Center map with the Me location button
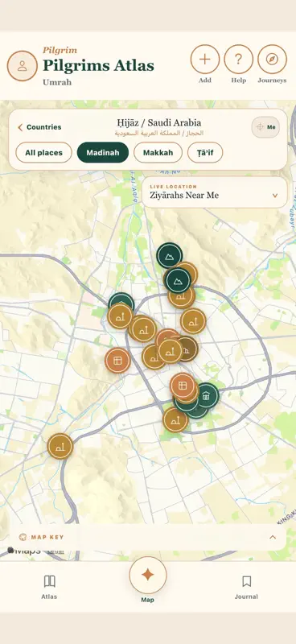Screen dimensions: 296x644 pyautogui.click(x=265, y=127)
